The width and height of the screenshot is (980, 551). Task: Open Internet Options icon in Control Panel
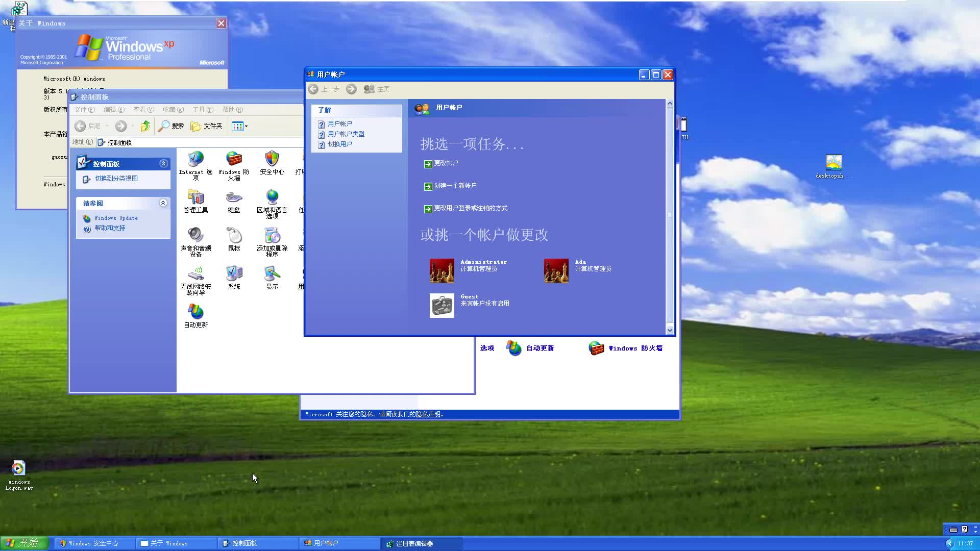tap(195, 159)
